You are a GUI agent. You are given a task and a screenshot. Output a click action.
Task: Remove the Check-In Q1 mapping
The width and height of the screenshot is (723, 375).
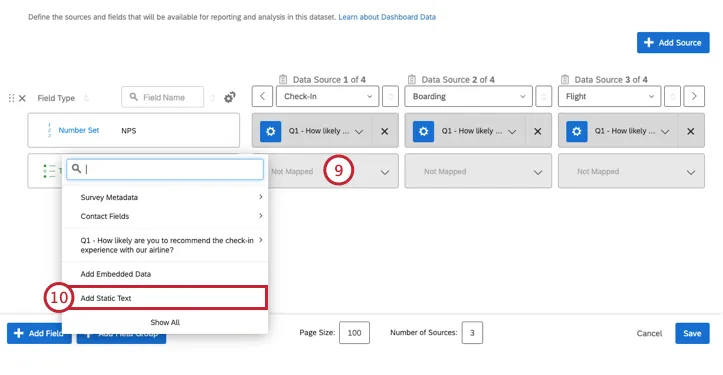tap(385, 131)
